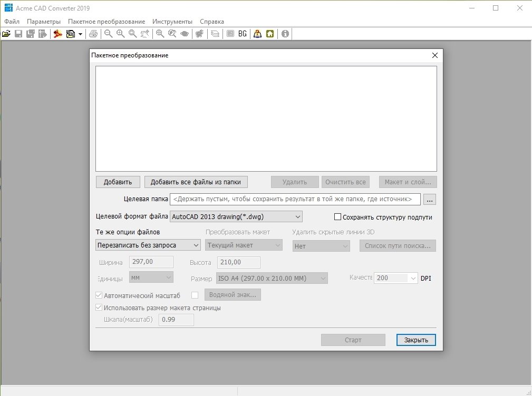Click the PDF export toolbar icon
The width and height of the screenshot is (532, 396).
58,34
